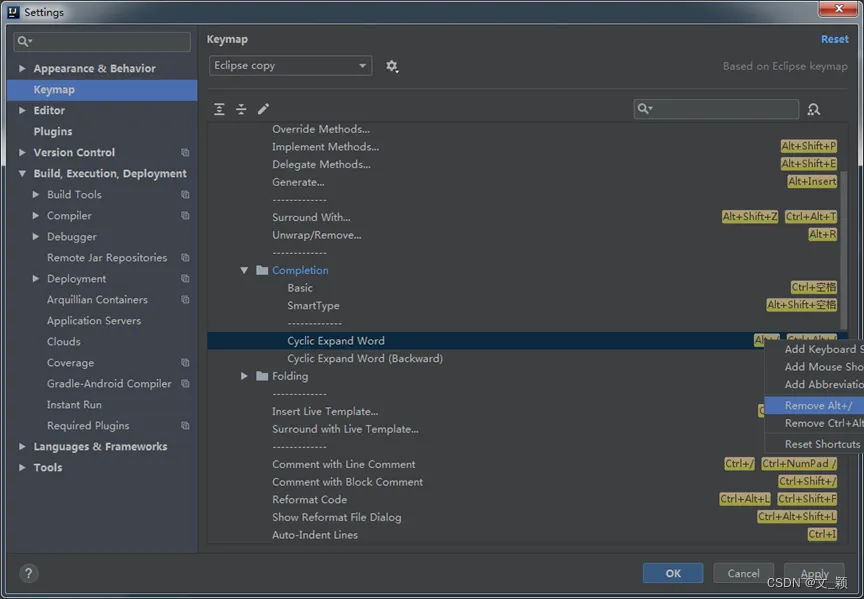Open the keymap gear options icon
The width and height of the screenshot is (864, 599).
[x=392, y=66]
